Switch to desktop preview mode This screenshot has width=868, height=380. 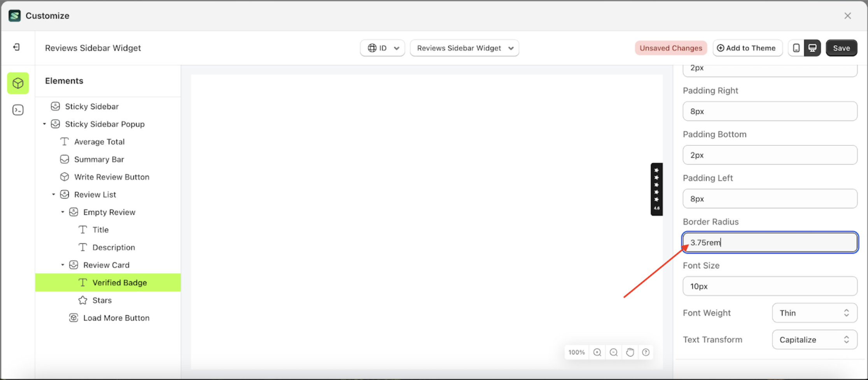pos(812,47)
